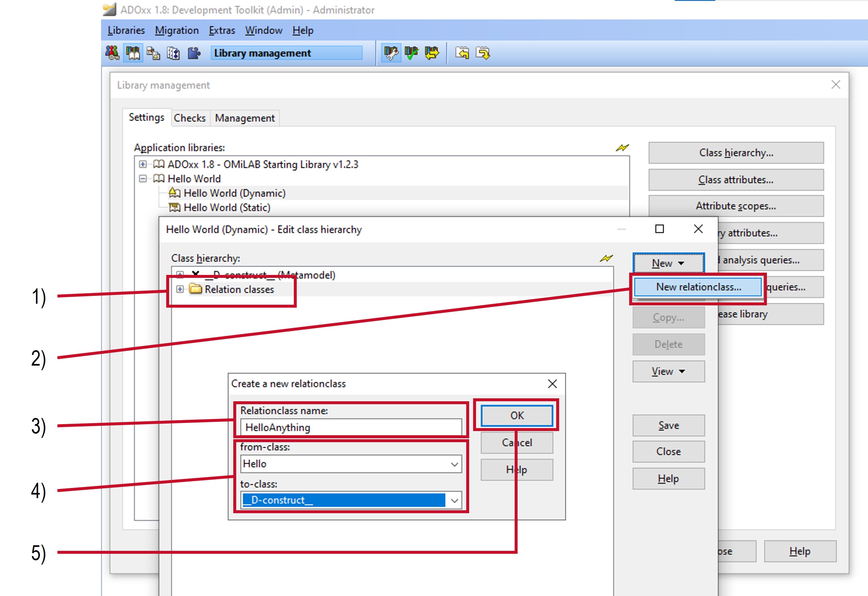868x596 pixels.
Task: Click the ADOxx application icon in title bar
Action: 109,9
